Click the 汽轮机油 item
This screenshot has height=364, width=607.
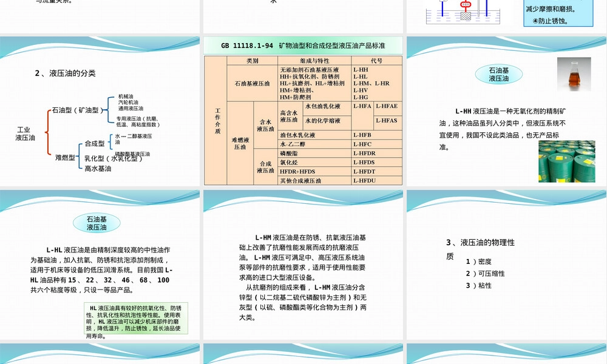click(128, 102)
